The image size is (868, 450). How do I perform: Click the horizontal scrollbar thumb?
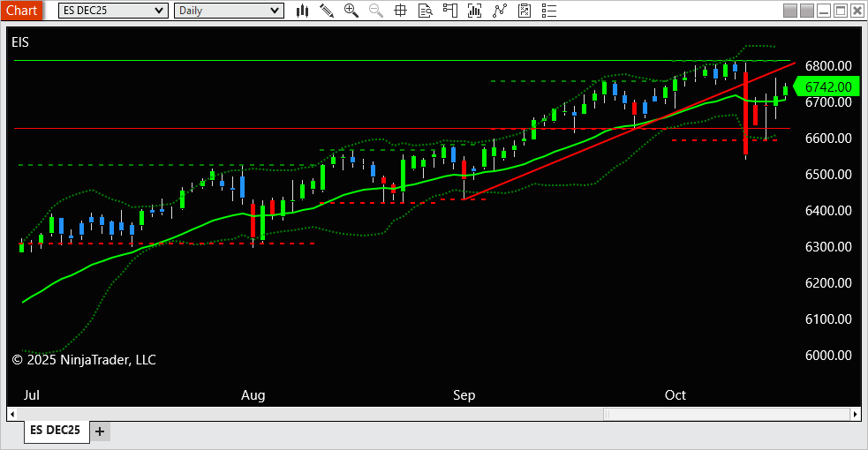[727, 414]
